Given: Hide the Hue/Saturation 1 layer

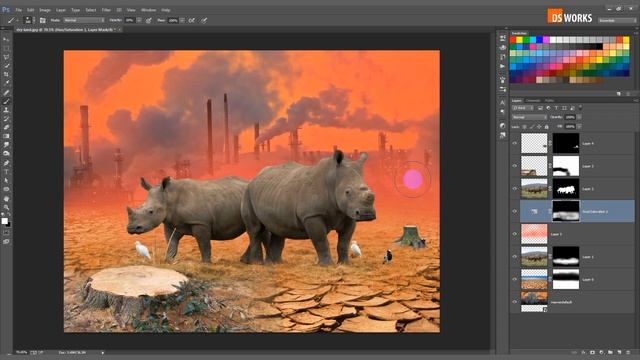Looking at the screenshot, I should [514, 211].
